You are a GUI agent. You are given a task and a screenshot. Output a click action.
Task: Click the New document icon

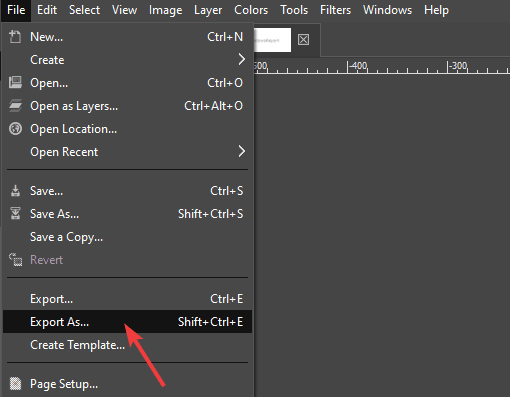point(15,37)
